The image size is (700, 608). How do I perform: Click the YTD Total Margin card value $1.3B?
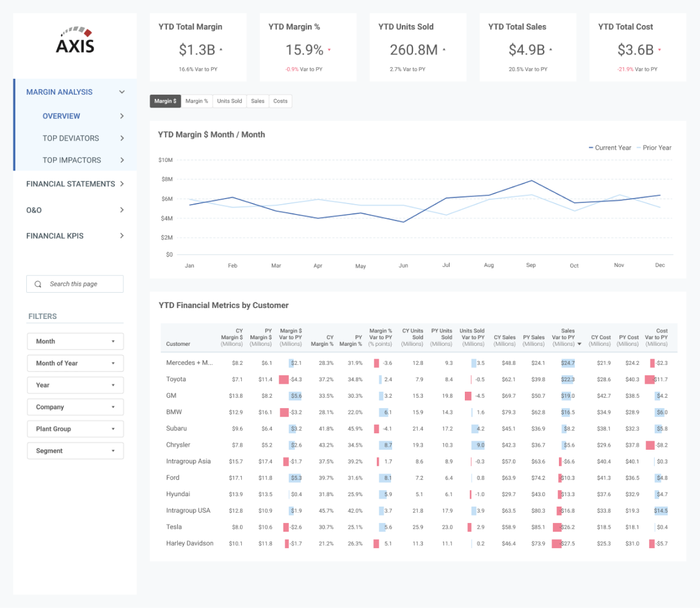point(197,49)
